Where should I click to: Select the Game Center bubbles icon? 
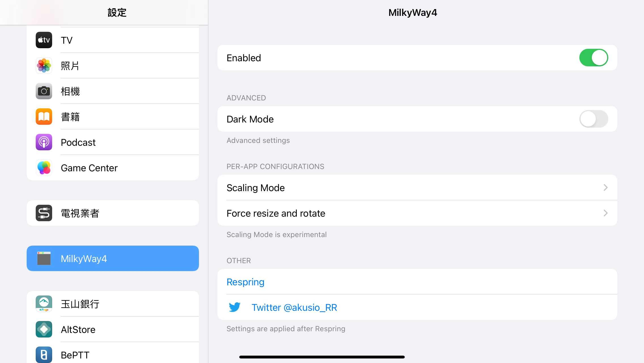(x=44, y=168)
